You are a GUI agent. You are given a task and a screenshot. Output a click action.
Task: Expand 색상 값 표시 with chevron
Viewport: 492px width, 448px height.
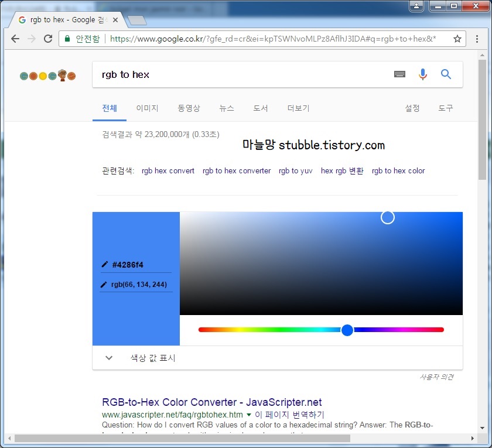[x=109, y=358]
